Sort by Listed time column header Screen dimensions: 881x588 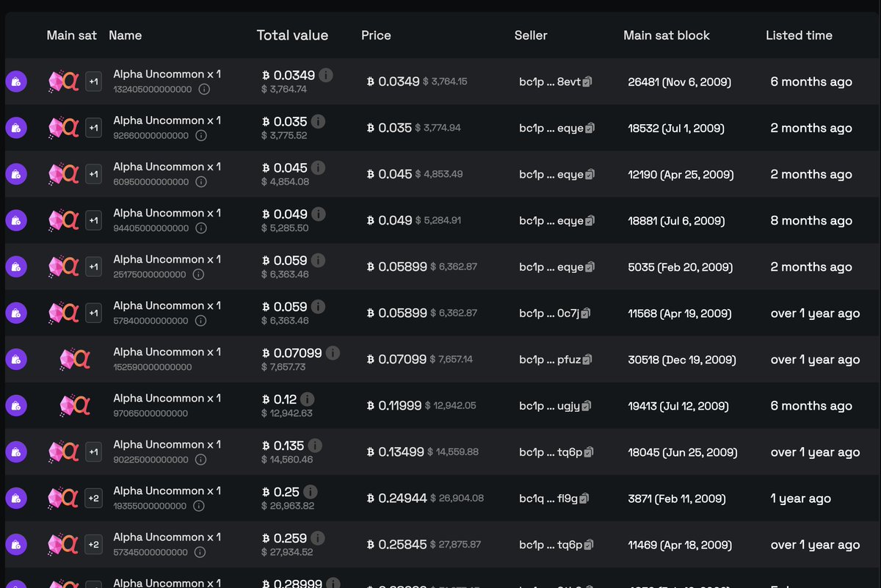pos(799,35)
